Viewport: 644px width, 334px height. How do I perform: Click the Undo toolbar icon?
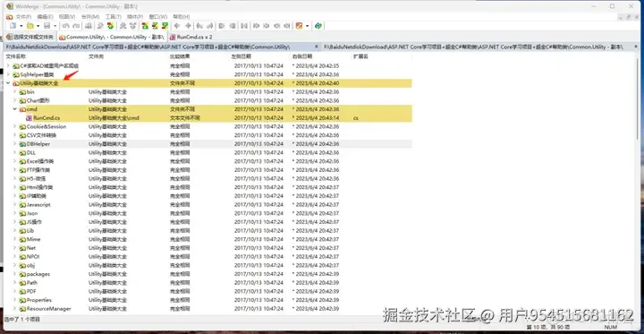(x=65, y=26)
